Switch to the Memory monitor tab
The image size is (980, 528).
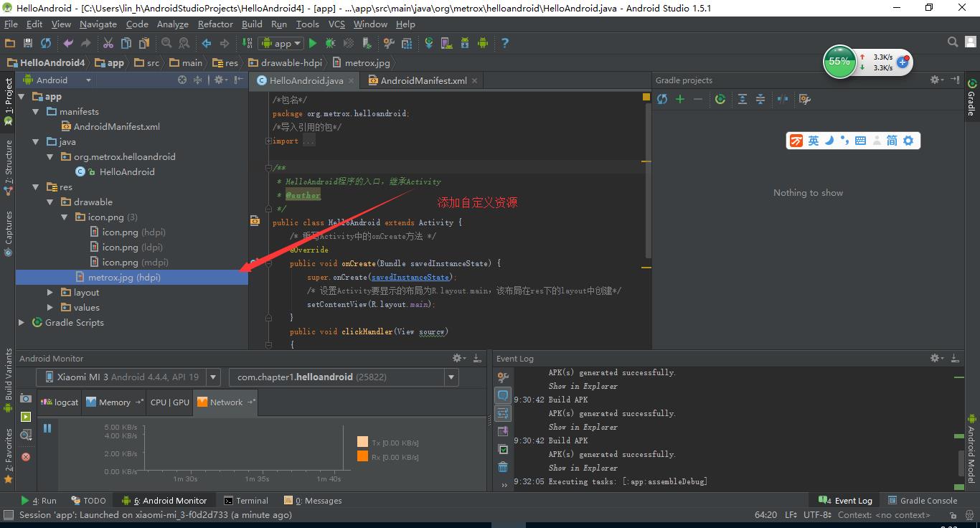coord(114,402)
